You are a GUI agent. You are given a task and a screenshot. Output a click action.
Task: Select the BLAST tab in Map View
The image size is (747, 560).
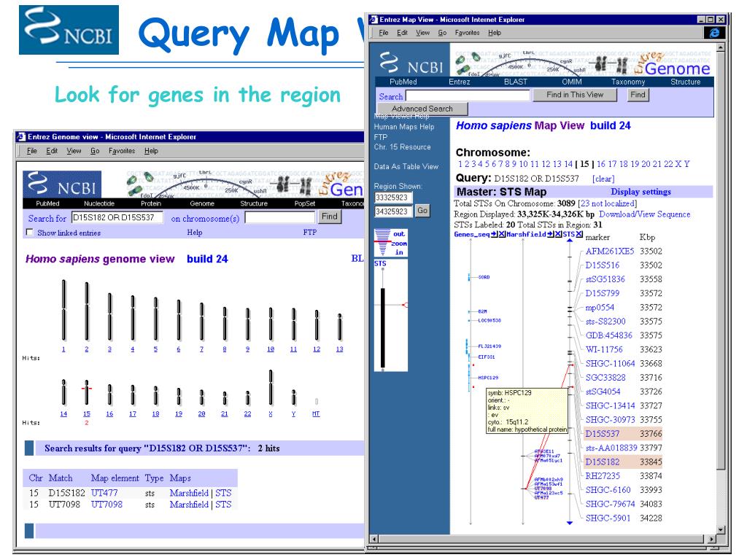pos(516,82)
